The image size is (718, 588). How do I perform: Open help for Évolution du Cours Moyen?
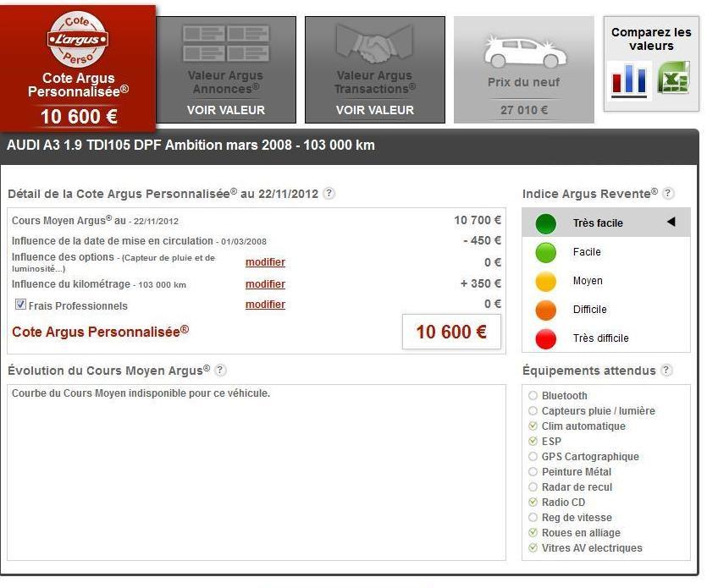tap(220, 370)
